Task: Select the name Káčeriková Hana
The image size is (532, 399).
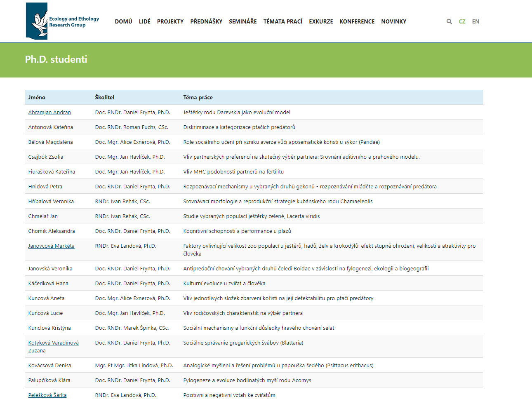Action: point(48,283)
